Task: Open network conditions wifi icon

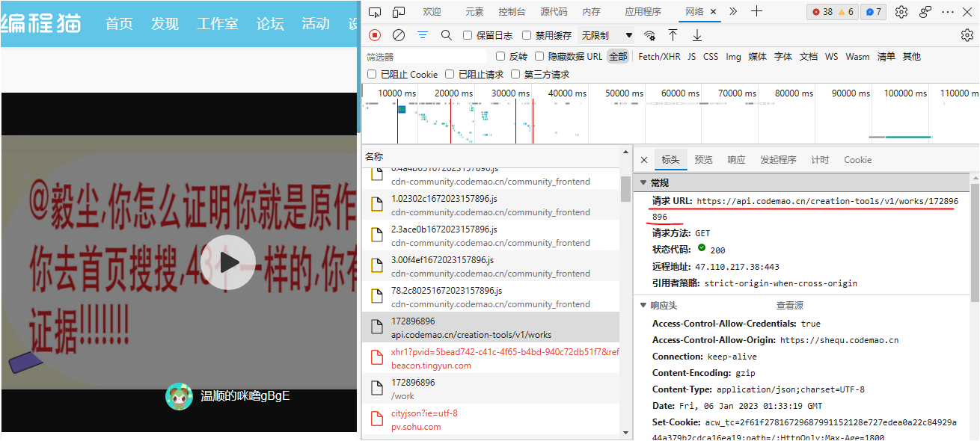Action: pos(649,35)
